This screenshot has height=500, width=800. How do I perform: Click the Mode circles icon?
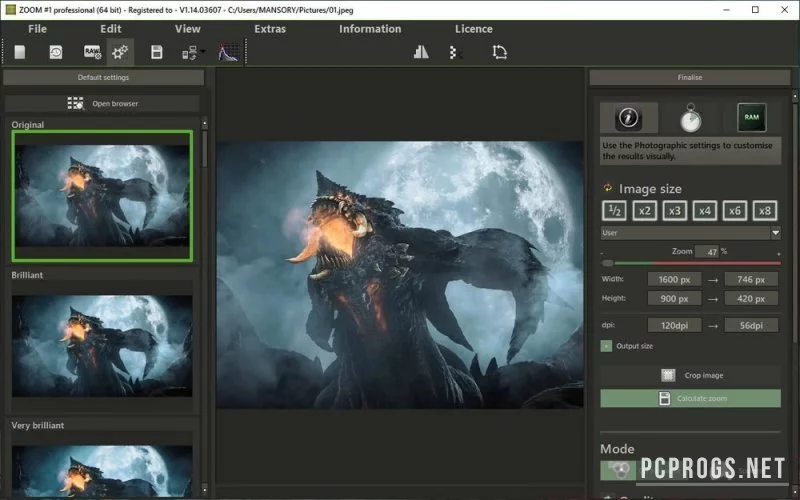(618, 470)
